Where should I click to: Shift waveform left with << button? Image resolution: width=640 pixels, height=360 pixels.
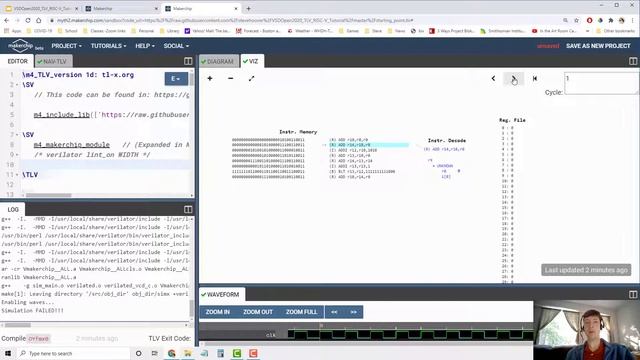coord(334,312)
